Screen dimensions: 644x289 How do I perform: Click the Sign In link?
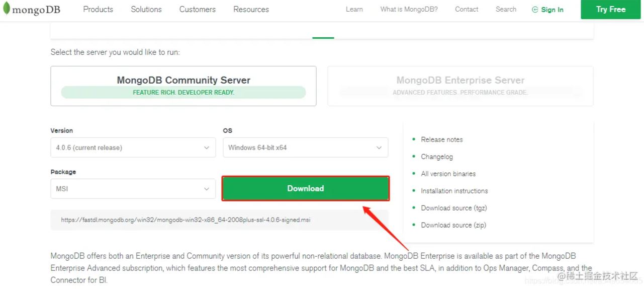coord(552,10)
